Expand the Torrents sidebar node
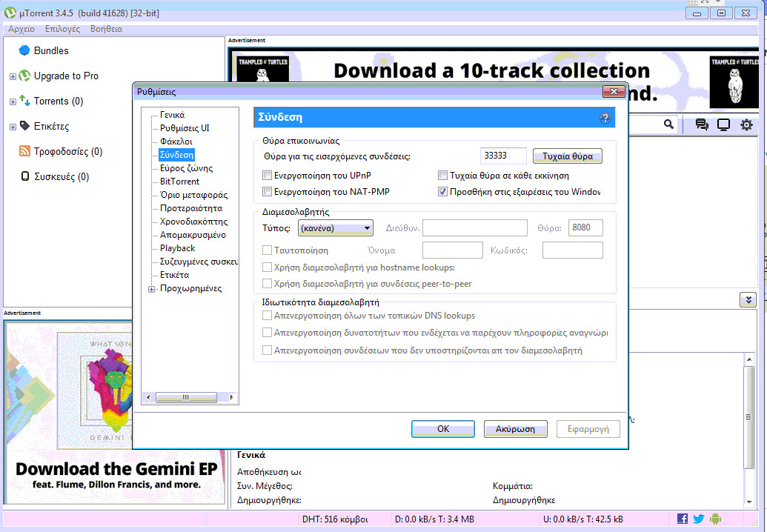The image size is (767, 532). [x=13, y=102]
